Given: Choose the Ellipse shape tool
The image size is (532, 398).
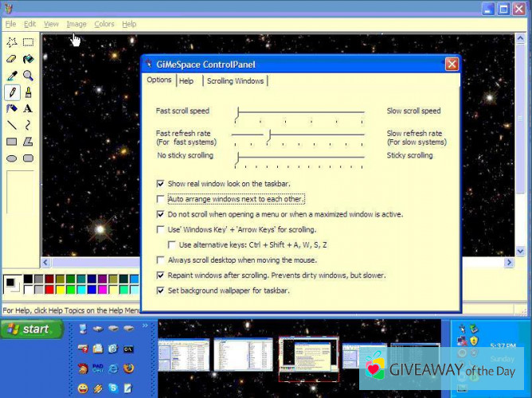Looking at the screenshot, I should 11,158.
